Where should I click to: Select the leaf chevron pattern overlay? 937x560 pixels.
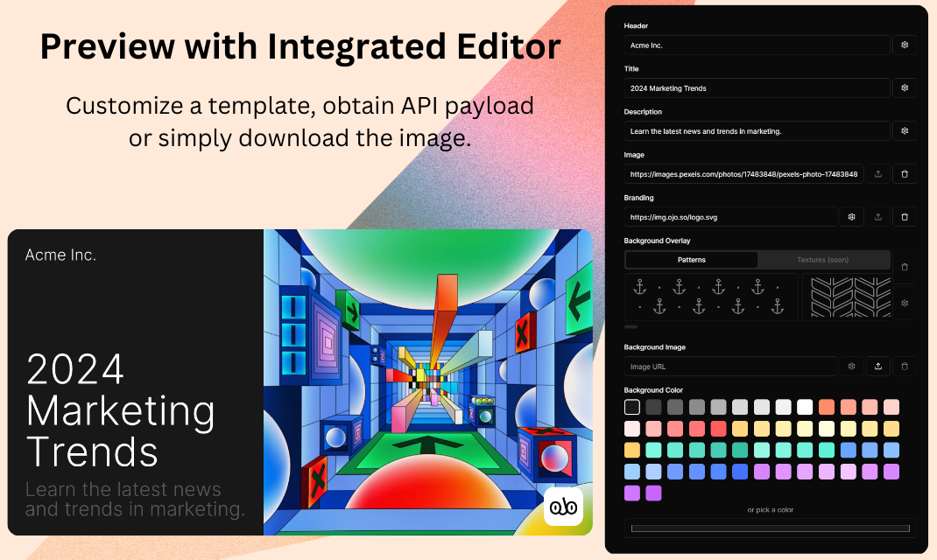[x=847, y=297]
